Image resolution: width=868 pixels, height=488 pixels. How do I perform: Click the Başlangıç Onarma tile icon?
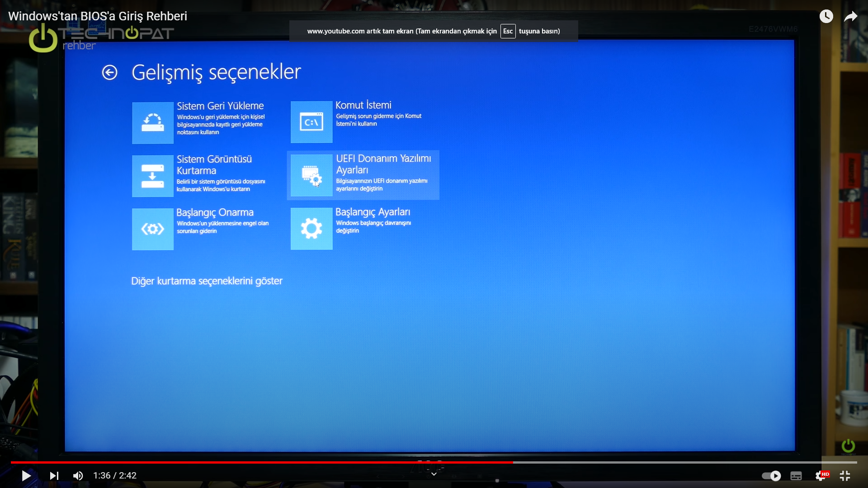click(153, 229)
